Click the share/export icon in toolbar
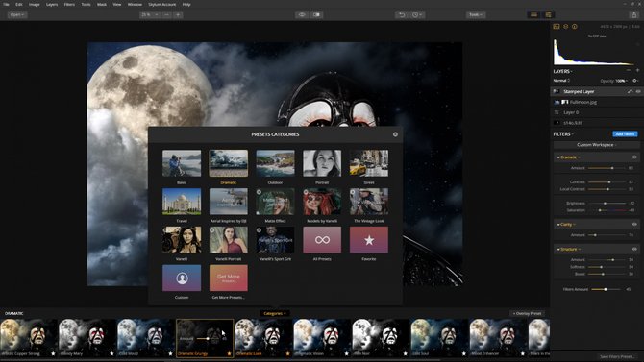The width and height of the screenshot is (644, 362). [633, 14]
